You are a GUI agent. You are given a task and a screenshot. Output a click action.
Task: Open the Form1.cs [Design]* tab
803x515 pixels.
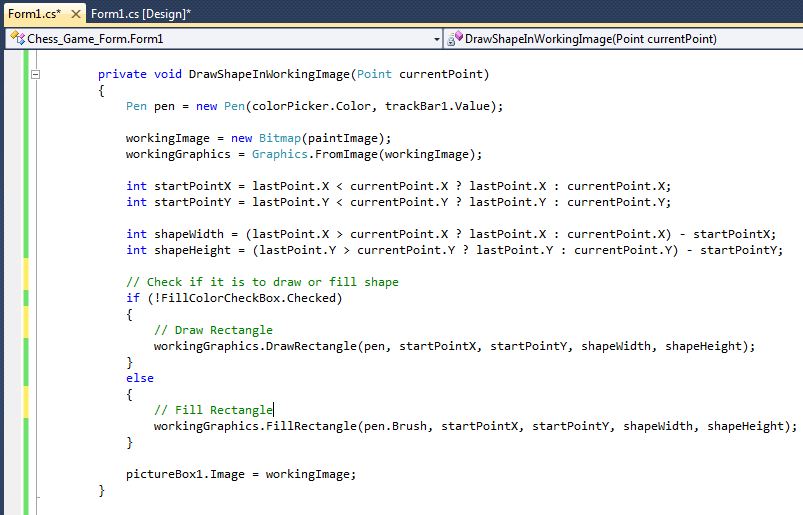(x=141, y=14)
